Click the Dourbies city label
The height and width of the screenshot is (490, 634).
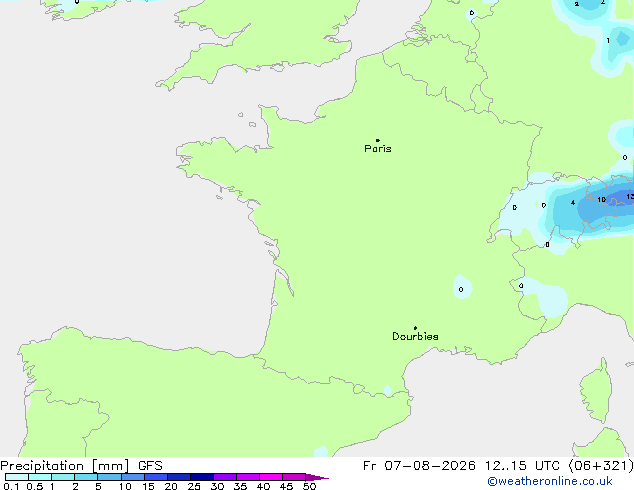415,336
